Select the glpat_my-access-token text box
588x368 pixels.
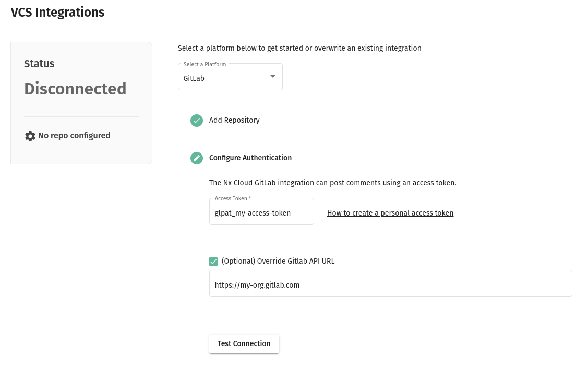click(x=261, y=213)
